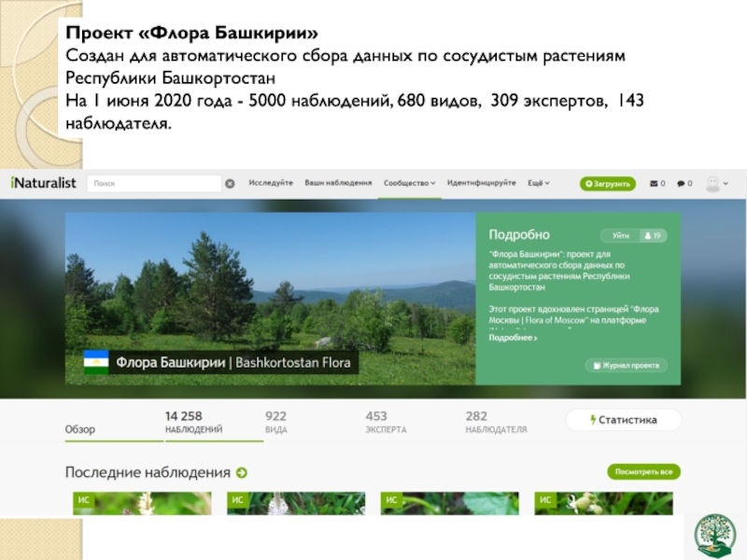This screenshot has height=560, width=747.
Task: Open the user avatar dropdown
Action: coord(715,184)
